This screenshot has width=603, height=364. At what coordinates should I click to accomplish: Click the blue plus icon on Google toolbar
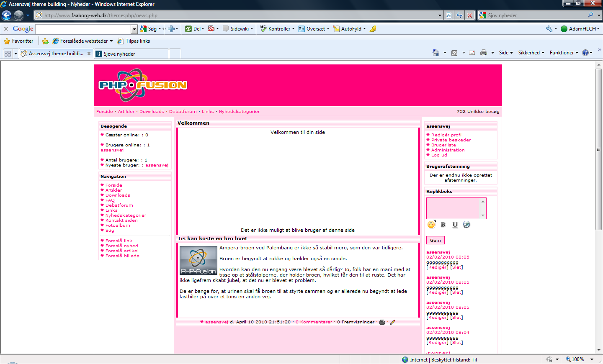tap(171, 29)
